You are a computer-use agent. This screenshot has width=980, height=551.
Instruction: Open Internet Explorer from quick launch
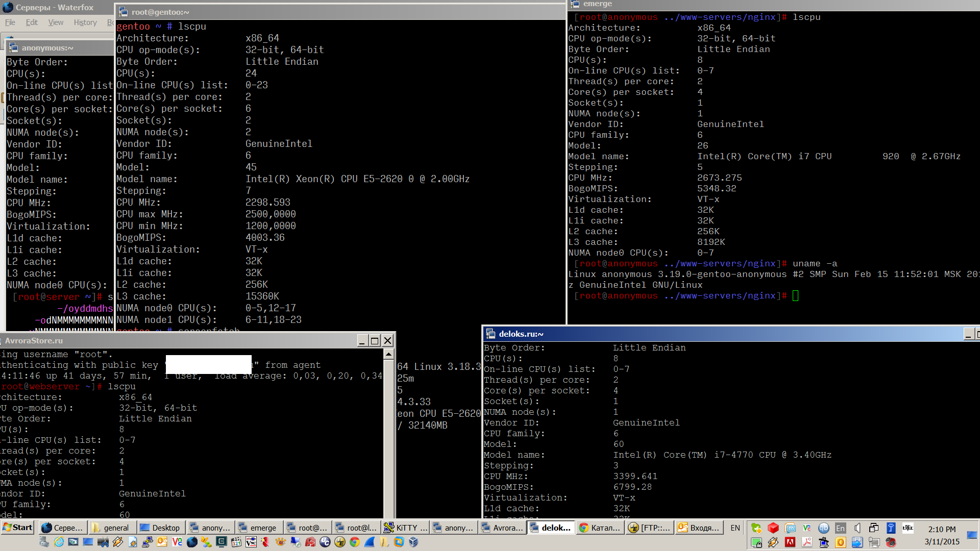(x=59, y=542)
